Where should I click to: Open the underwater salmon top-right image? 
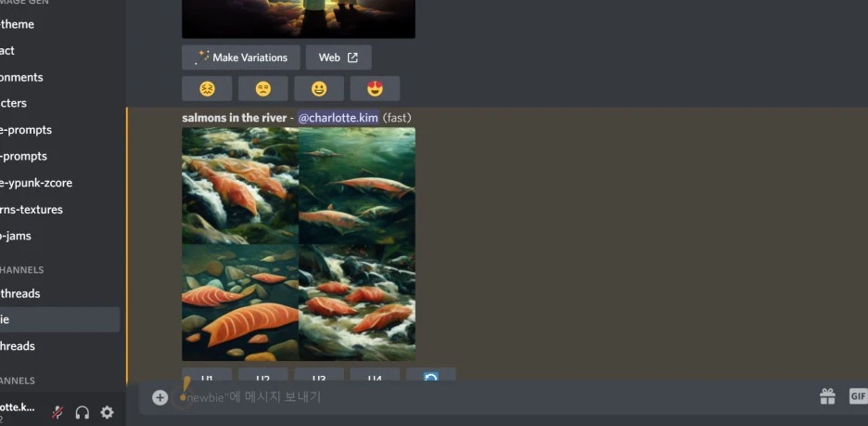357,186
